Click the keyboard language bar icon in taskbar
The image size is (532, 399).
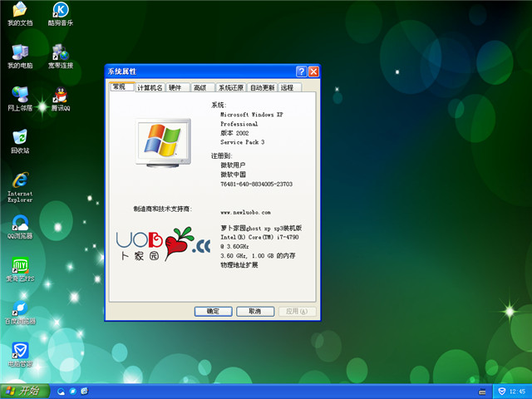click(482, 392)
